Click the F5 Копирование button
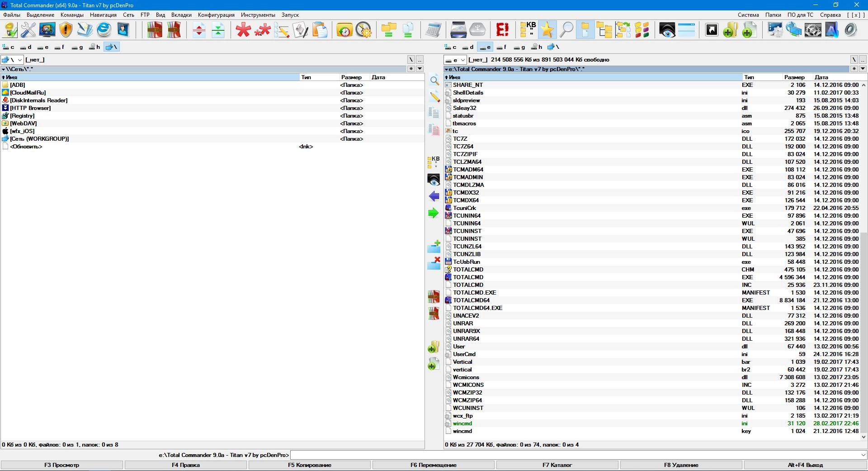Image resolution: width=868 pixels, height=471 pixels. (310, 465)
